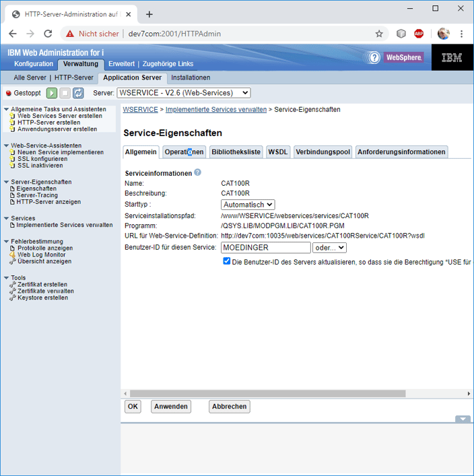The image size is (474, 476).
Task: Follow the WSERVICE breadcrumb link
Action: (x=140, y=110)
